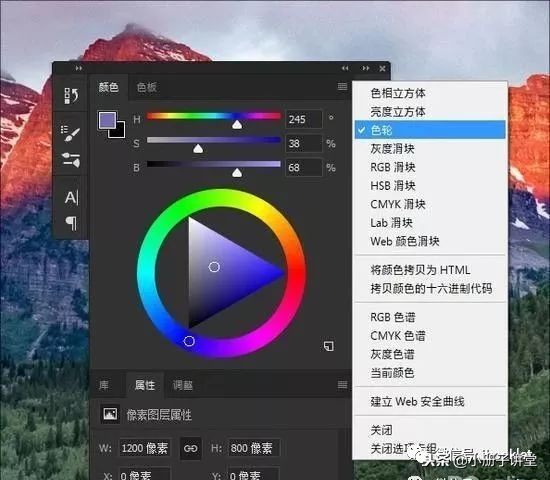Choose Web 颜色滑块 from the menu

(430, 241)
